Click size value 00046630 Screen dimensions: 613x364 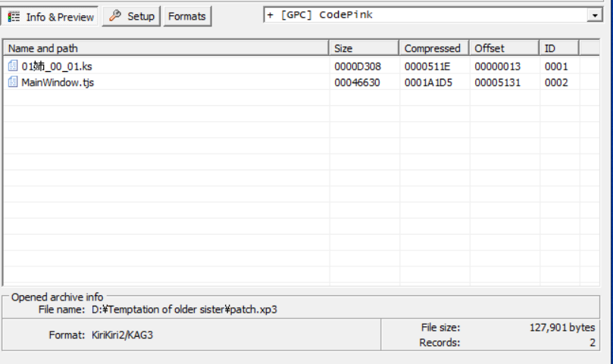357,82
